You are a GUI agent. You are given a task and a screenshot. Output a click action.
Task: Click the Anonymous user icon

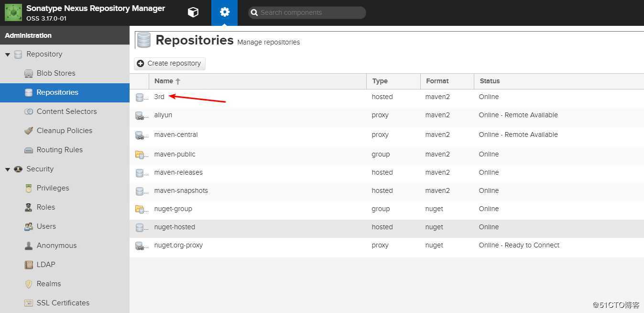pyautogui.click(x=29, y=246)
